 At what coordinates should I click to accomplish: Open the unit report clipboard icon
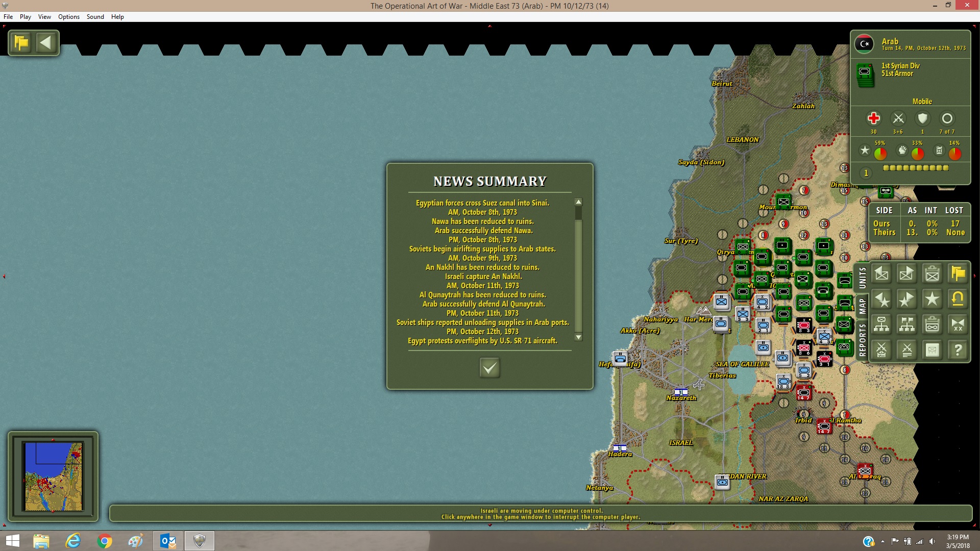(933, 274)
